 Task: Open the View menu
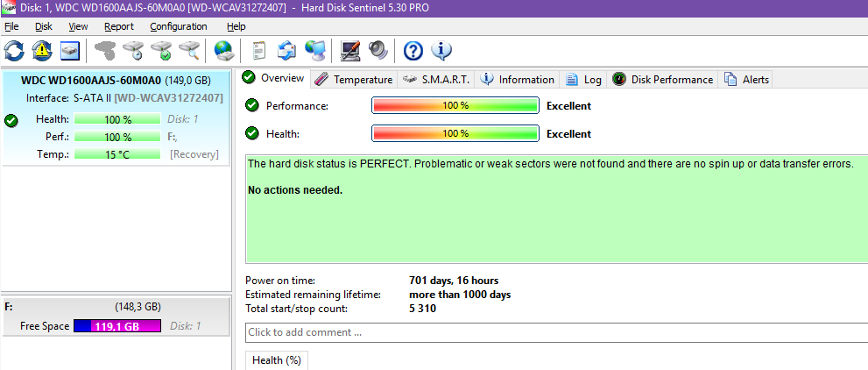(x=78, y=26)
